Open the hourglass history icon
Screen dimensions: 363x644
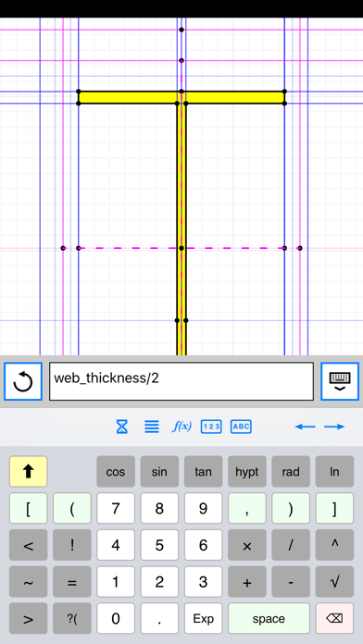[121, 427]
